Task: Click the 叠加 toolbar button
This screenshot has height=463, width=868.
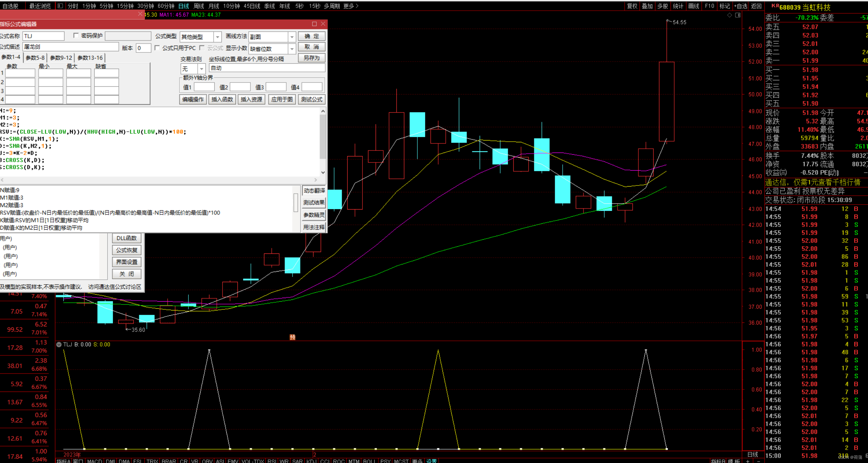Action: [x=647, y=6]
